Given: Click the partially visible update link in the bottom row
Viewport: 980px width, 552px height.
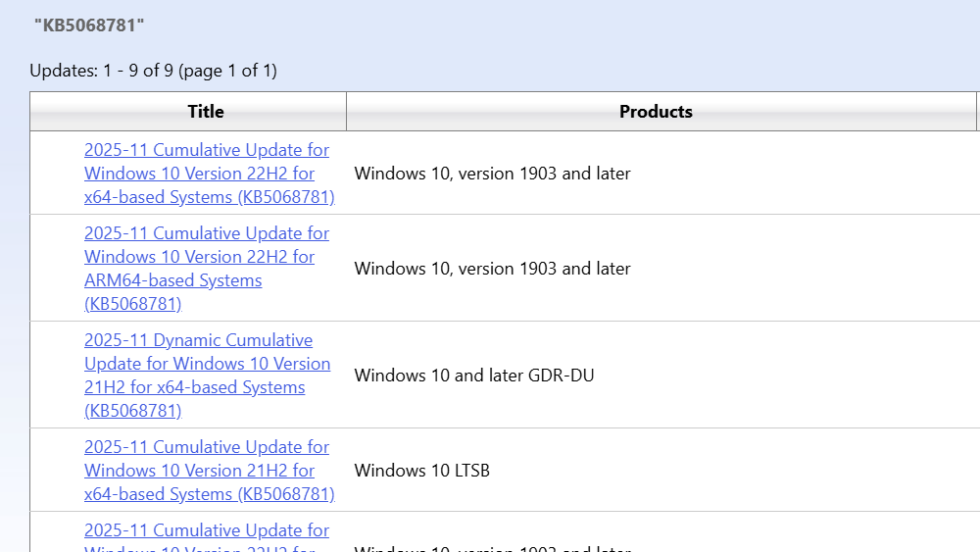Looking at the screenshot, I should (x=207, y=531).
